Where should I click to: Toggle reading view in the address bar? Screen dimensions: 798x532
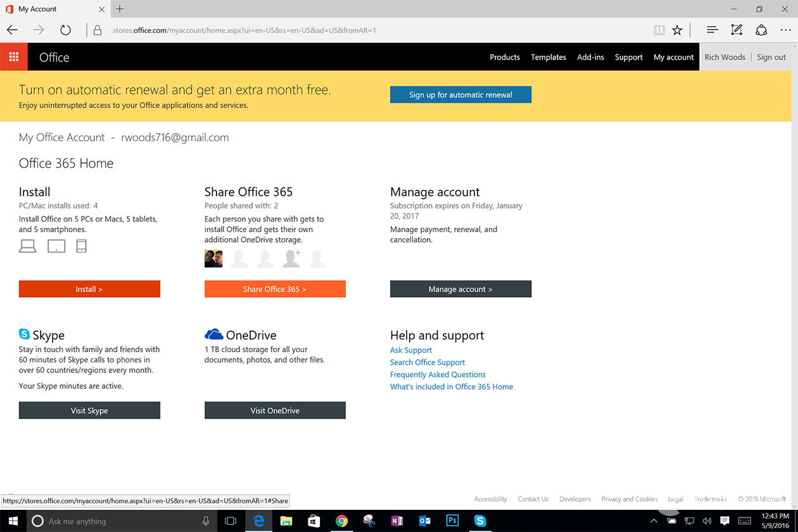click(x=659, y=30)
